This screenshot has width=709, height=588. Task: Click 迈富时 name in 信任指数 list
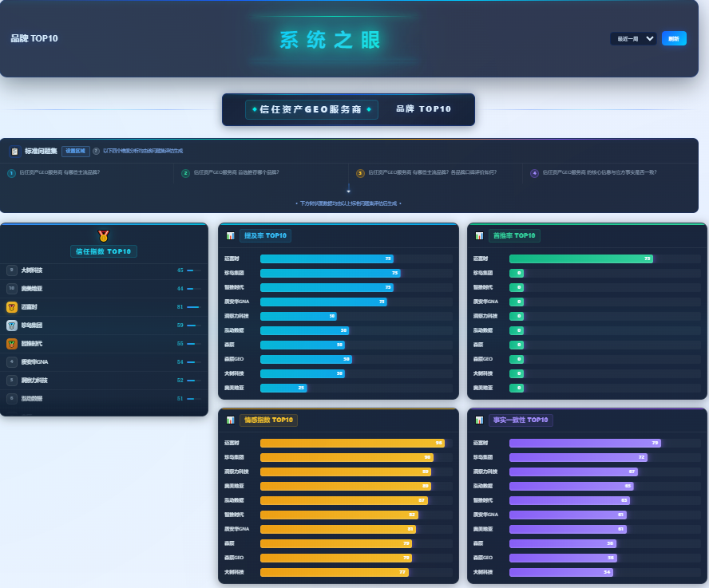point(29,307)
